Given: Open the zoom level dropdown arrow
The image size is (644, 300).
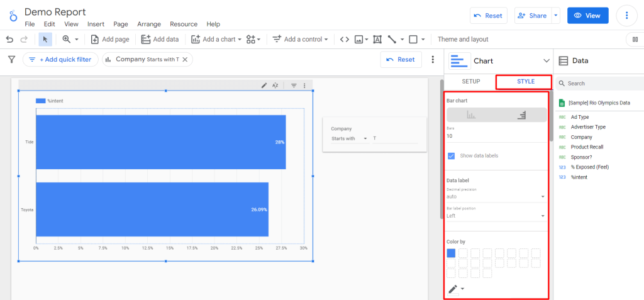Looking at the screenshot, I should click(x=76, y=40).
